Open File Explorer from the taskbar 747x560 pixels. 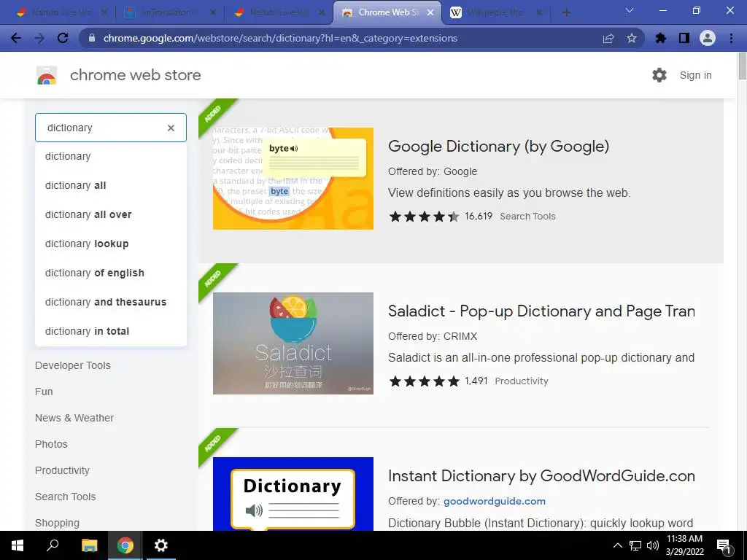[89, 545]
